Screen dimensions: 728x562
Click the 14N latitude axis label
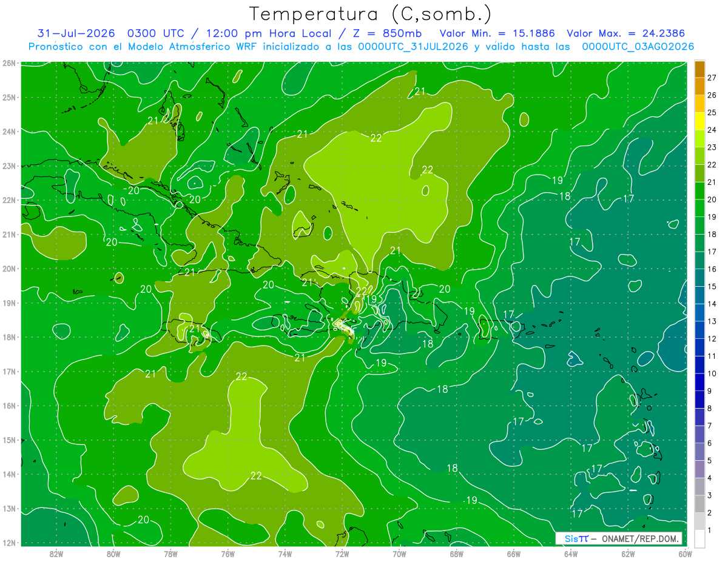9,474
